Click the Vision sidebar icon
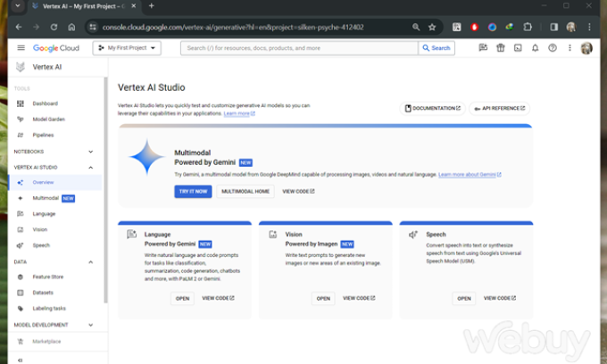Image resolution: width=607 pixels, height=364 pixels. pyautogui.click(x=21, y=229)
